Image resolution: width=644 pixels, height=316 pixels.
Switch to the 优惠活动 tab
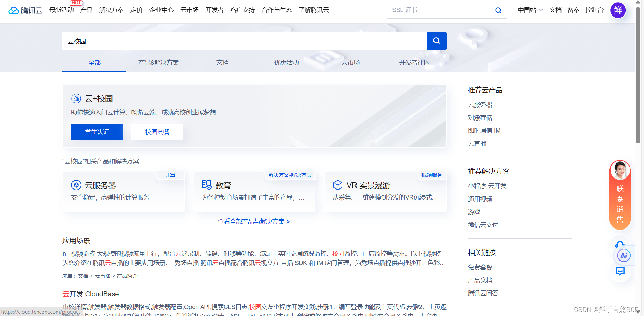click(x=286, y=63)
